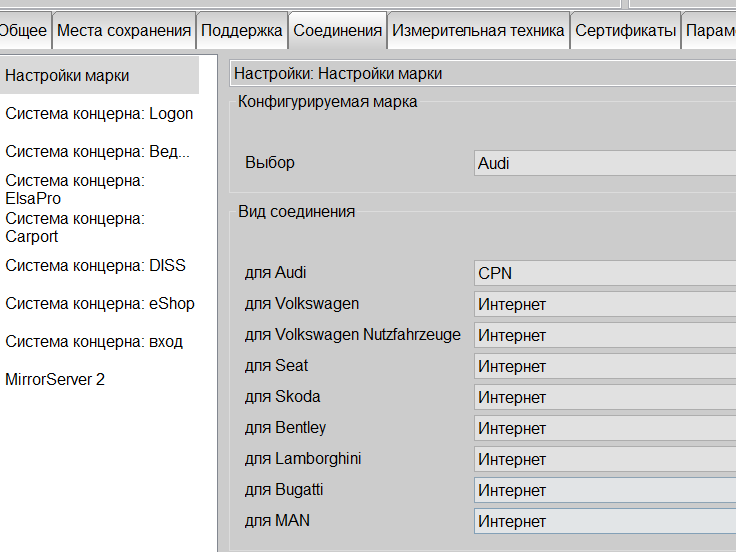
Task: Select Система концерна: eShop item
Action: point(100,304)
